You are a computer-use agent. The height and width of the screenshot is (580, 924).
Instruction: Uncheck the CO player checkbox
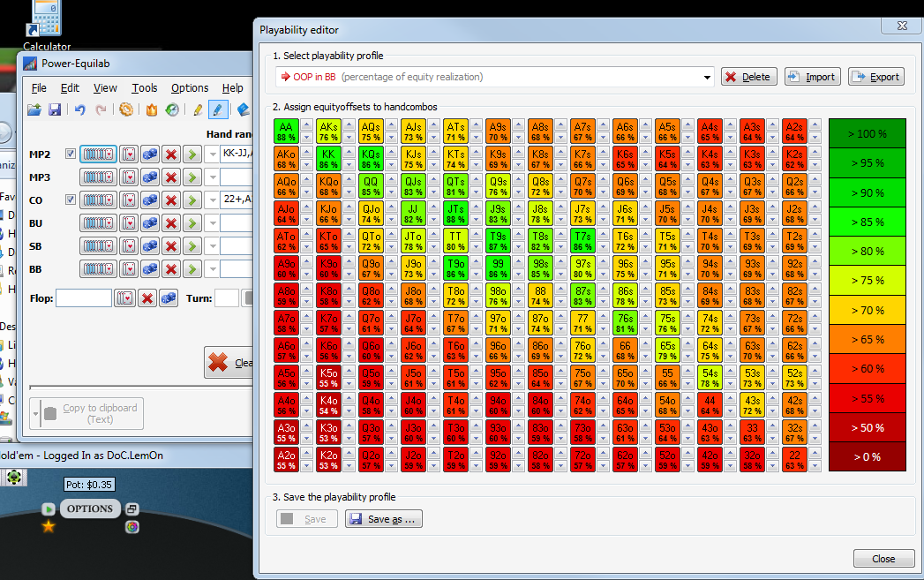pos(70,200)
